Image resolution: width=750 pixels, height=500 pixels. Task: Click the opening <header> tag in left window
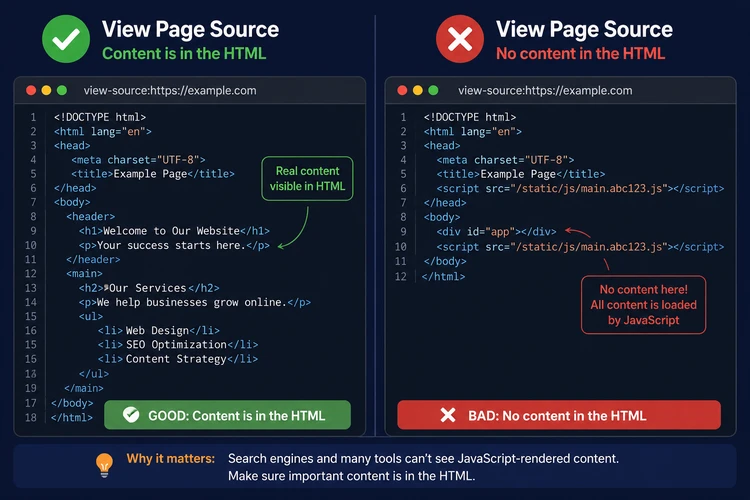(x=90, y=217)
